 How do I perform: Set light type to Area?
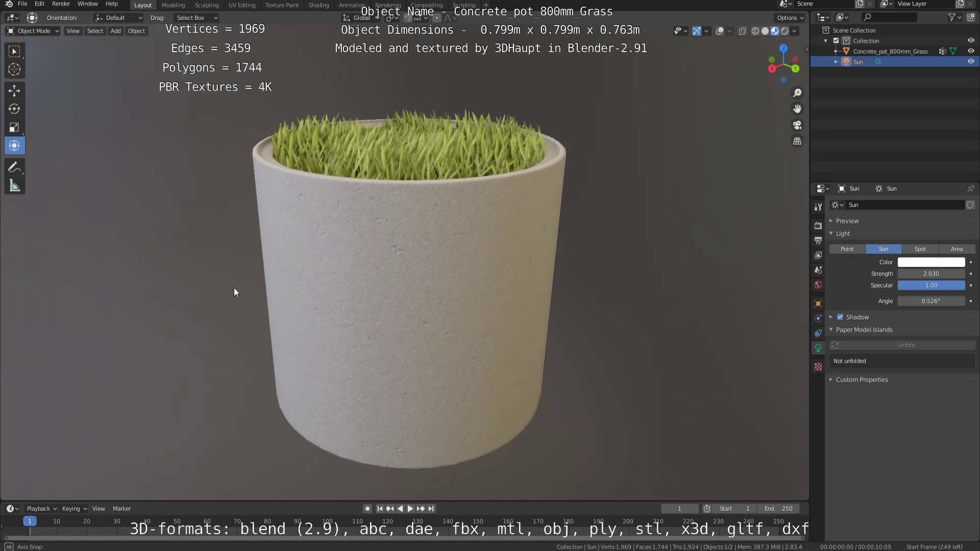click(957, 249)
